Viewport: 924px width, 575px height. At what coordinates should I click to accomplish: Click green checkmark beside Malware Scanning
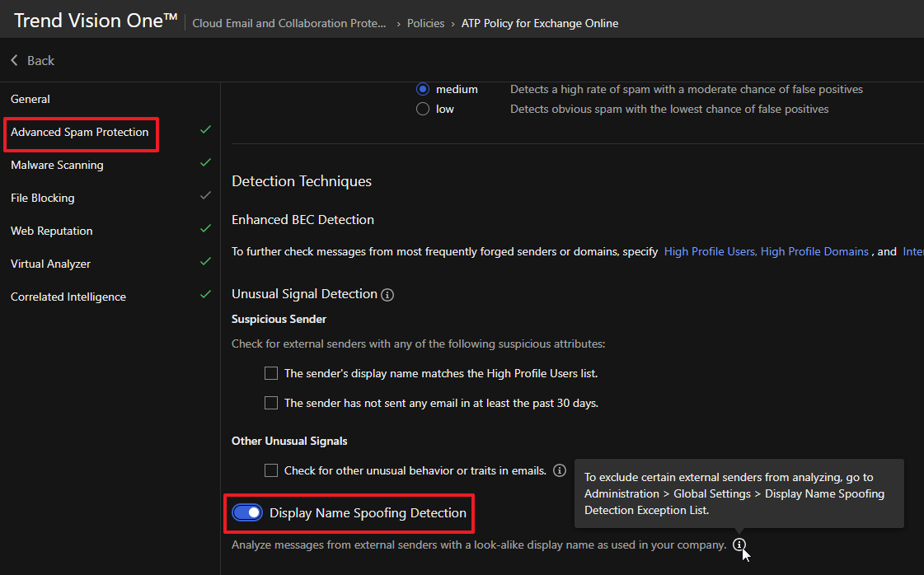[205, 163]
